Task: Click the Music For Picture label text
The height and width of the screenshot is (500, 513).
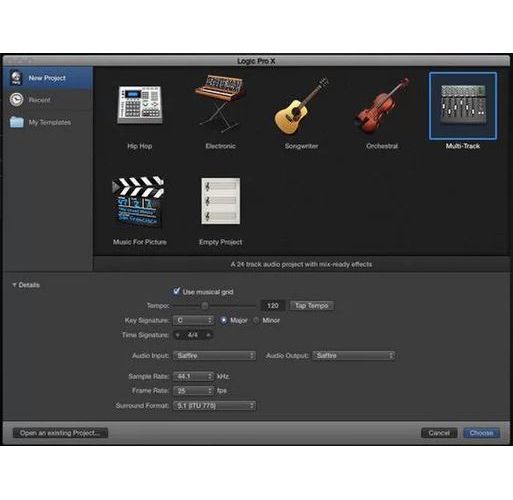Action: pos(140,242)
